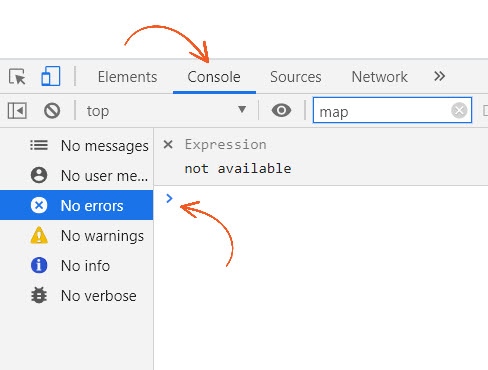
Task: Hide the console sidebar panel
Action: pyautogui.click(x=17, y=111)
